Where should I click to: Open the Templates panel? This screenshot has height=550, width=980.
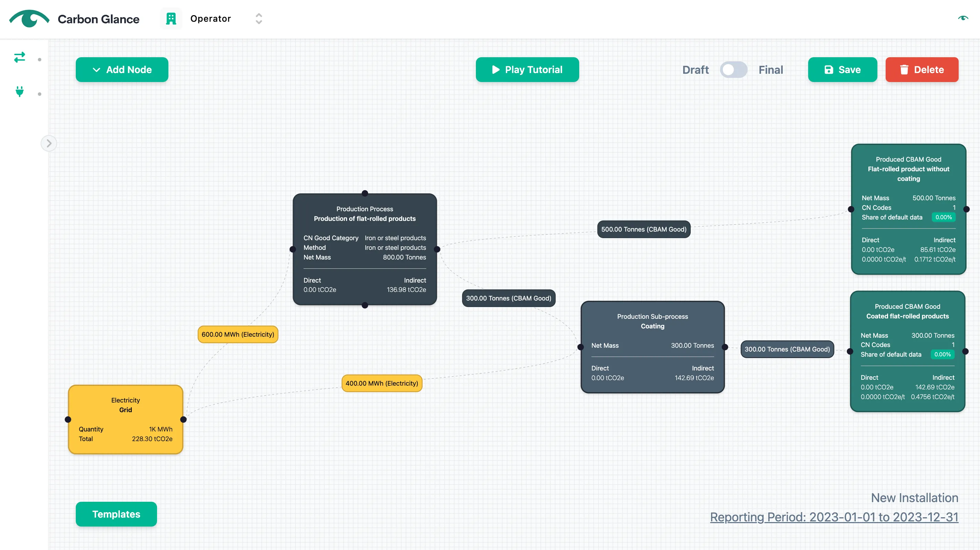116,514
